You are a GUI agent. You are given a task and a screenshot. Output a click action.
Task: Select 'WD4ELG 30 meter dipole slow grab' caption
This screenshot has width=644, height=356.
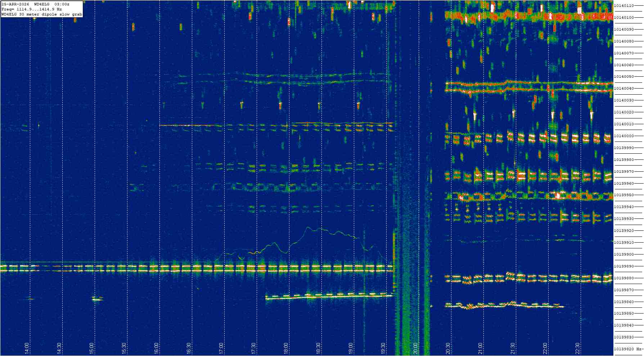(42, 14)
